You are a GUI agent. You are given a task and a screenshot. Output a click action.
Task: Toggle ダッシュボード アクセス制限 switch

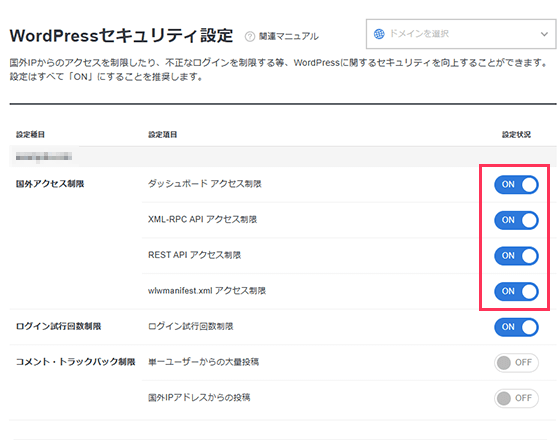tap(516, 184)
